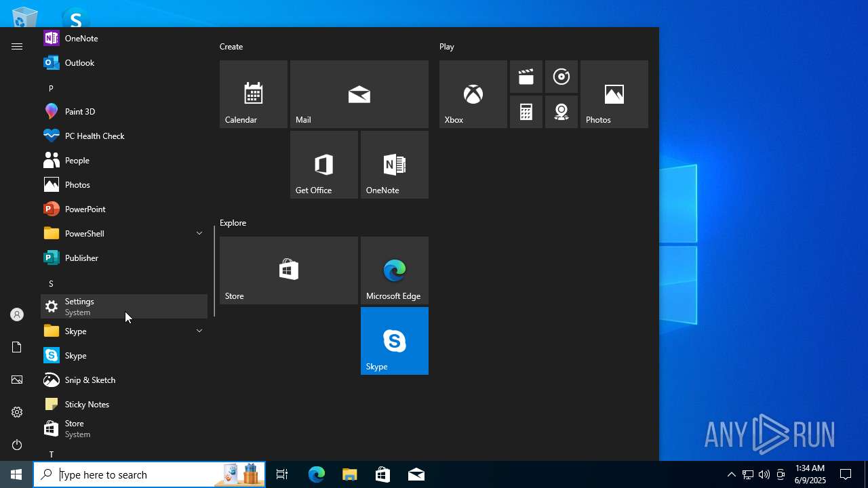Open the Camera small tile
This screenshot has height=488, width=868.
[561, 112]
